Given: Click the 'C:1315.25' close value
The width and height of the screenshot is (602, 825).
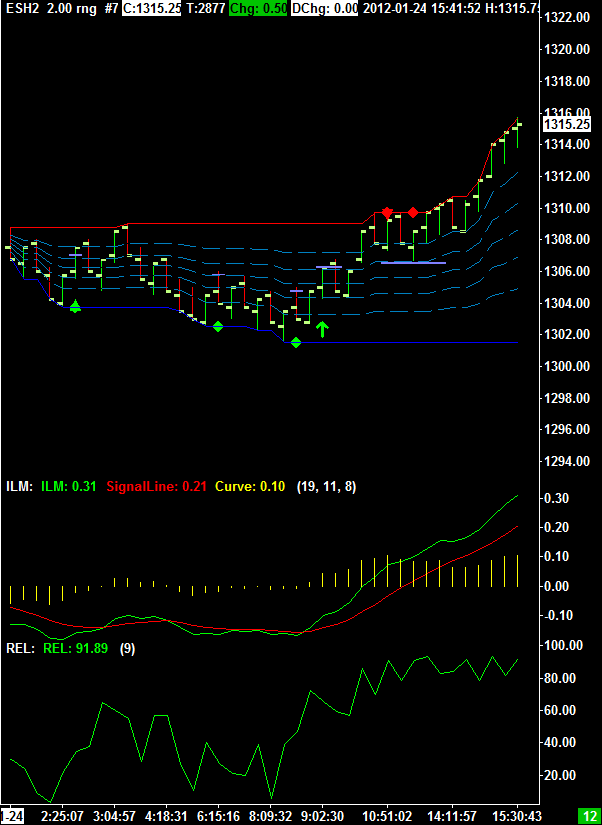Looking at the screenshot, I should tap(152, 8).
